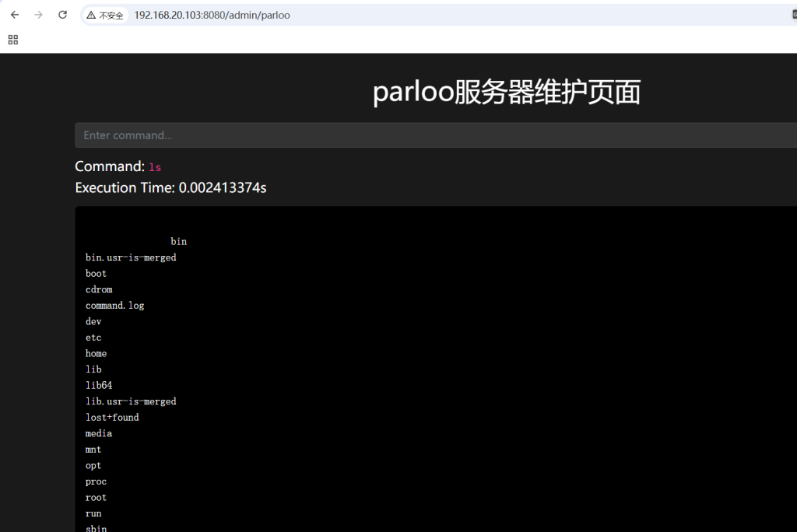The image size is (797, 532).
Task: Click the Execution Time value
Action: [x=223, y=187]
